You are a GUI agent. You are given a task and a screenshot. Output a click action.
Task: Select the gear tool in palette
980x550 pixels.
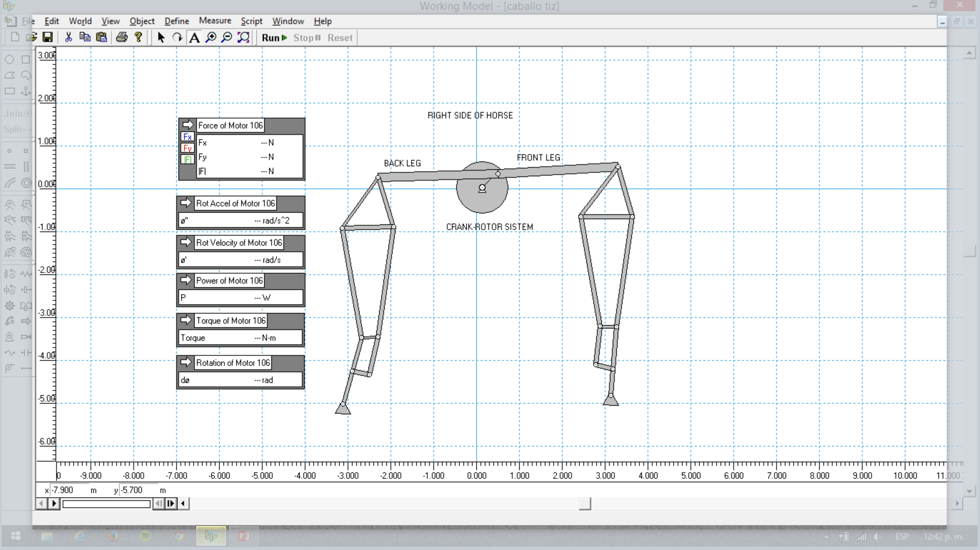(10, 306)
